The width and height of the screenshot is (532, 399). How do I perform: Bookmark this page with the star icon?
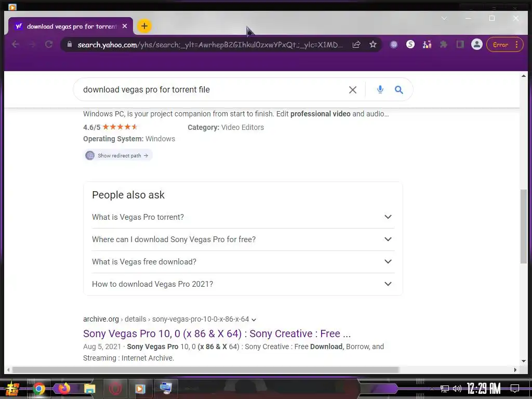click(373, 45)
